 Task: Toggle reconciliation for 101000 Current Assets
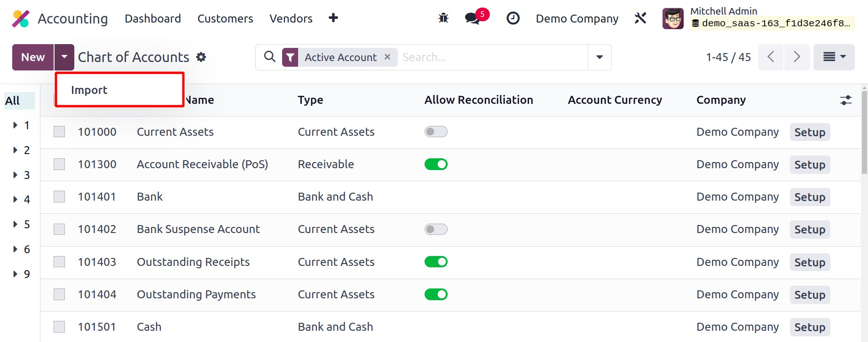point(435,132)
